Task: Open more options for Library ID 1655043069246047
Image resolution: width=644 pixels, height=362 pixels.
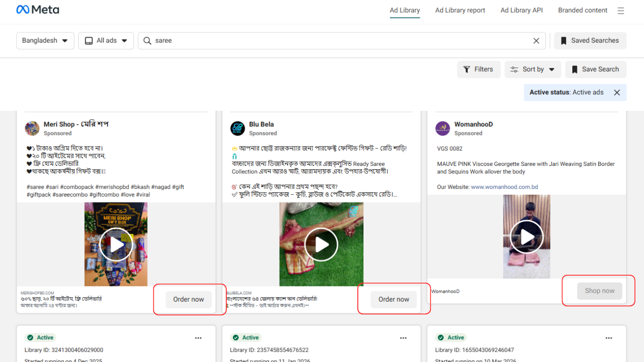Action: (x=609, y=338)
